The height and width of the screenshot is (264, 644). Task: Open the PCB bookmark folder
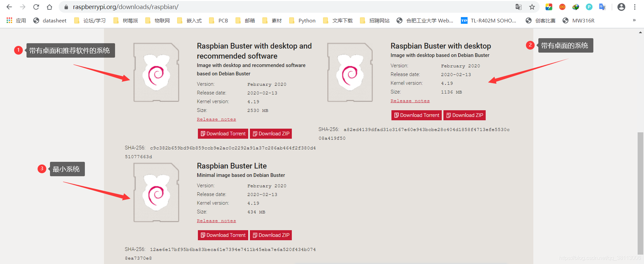coord(218,20)
